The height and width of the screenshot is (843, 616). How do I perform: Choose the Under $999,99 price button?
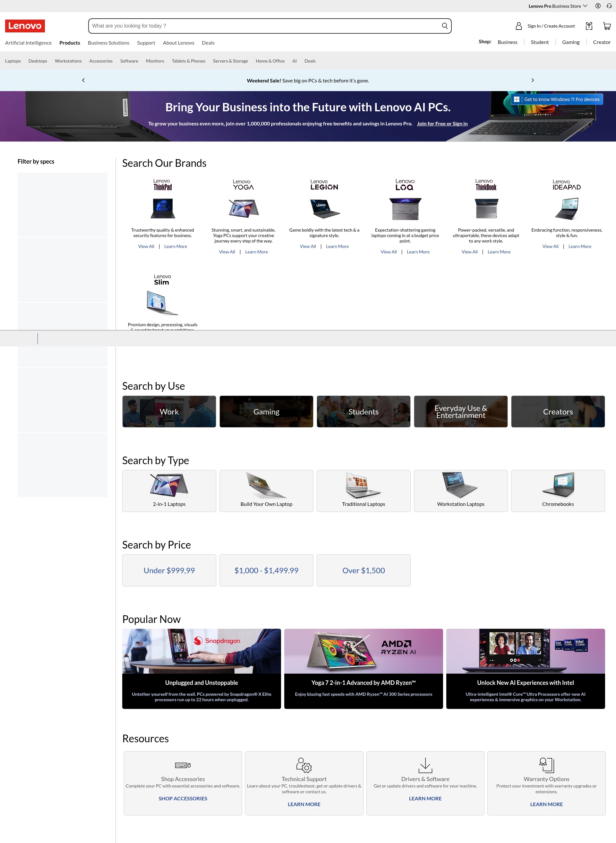point(169,570)
